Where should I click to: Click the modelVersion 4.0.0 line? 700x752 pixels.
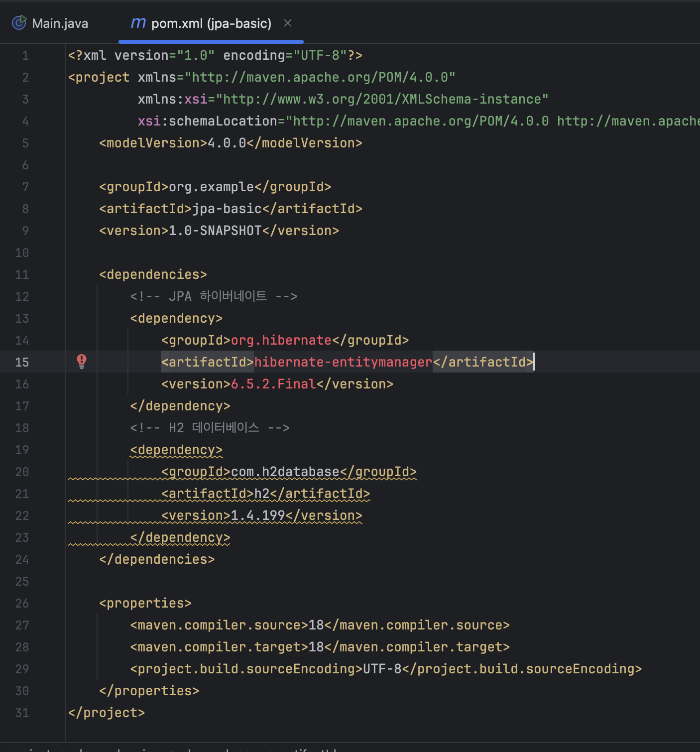[x=231, y=143]
